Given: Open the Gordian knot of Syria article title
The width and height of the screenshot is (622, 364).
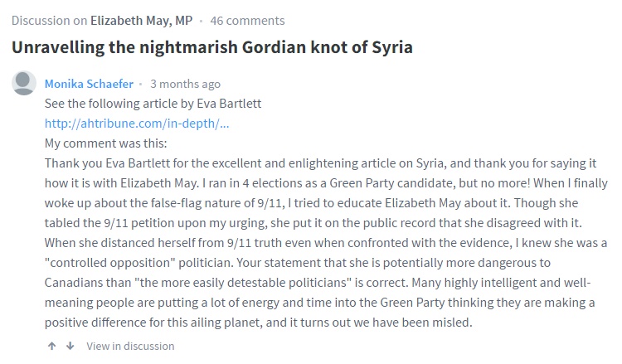Looking at the screenshot, I should coord(212,47).
